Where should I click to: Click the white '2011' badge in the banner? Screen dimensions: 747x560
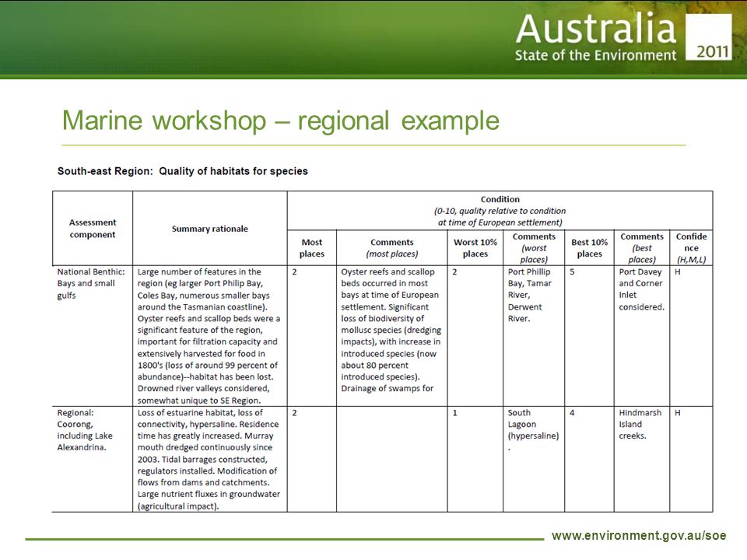point(708,37)
